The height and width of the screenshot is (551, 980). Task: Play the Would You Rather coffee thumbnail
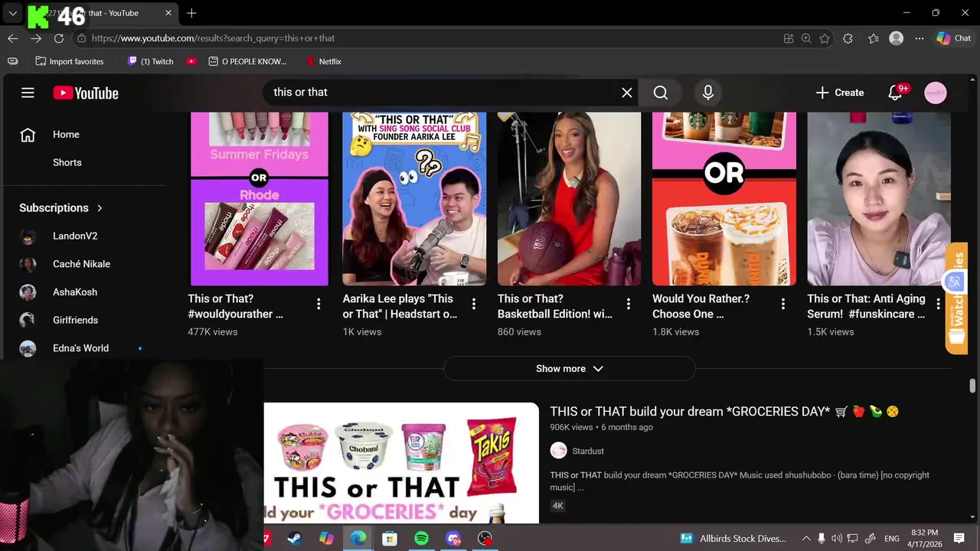click(724, 199)
